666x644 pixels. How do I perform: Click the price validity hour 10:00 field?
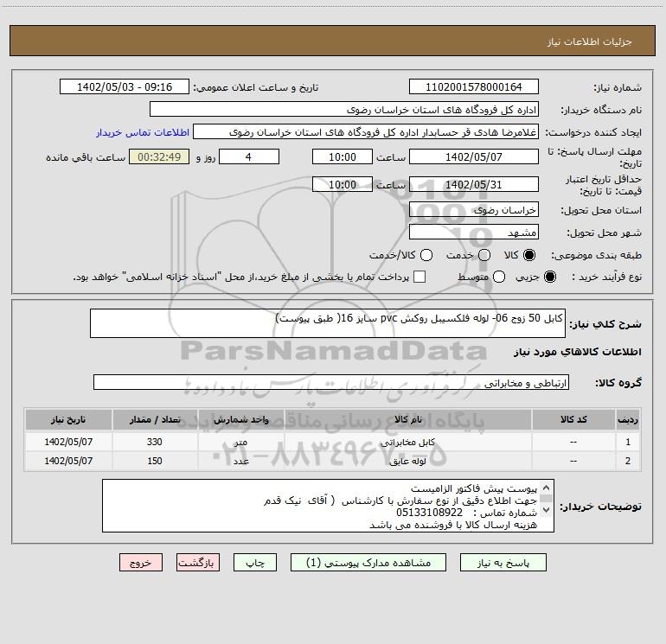click(343, 184)
